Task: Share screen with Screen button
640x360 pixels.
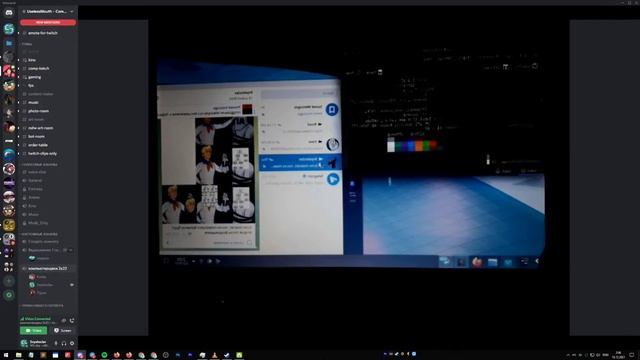Action: tap(62, 330)
